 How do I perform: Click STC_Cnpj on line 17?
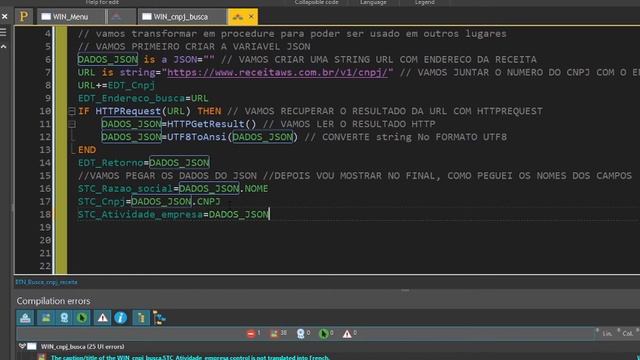[x=102, y=202]
